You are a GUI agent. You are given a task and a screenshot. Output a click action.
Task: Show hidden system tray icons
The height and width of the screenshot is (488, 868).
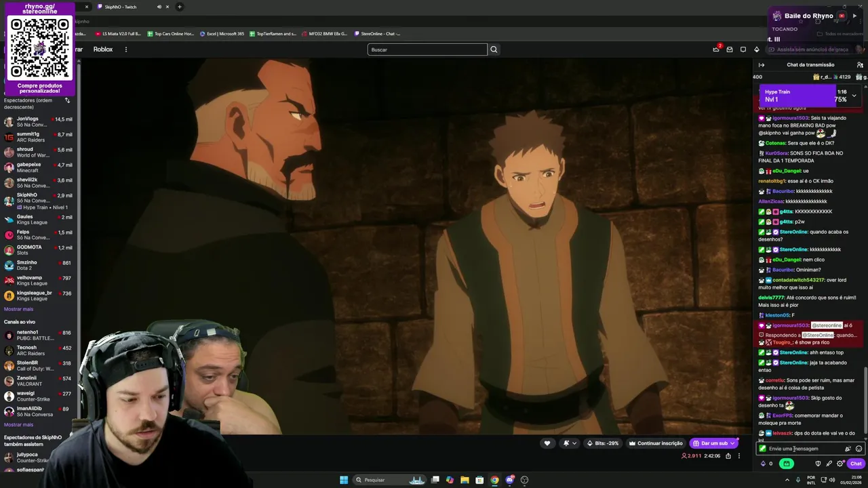pyautogui.click(x=788, y=480)
